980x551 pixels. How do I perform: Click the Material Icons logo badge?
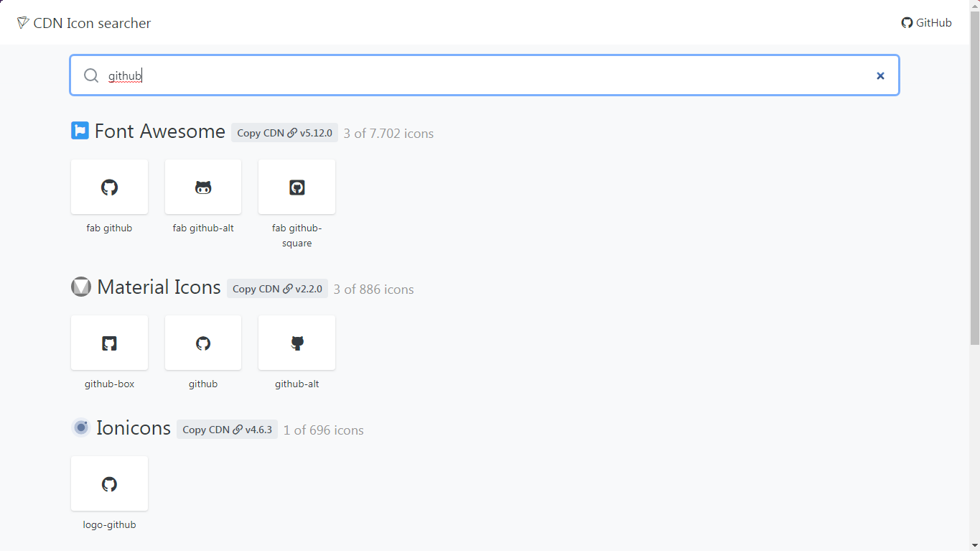81,287
